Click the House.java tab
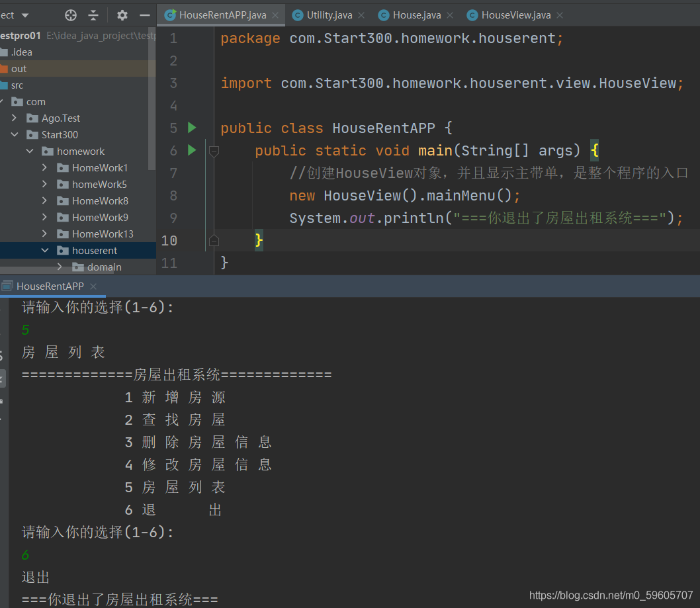The width and height of the screenshot is (700, 608). (x=411, y=15)
